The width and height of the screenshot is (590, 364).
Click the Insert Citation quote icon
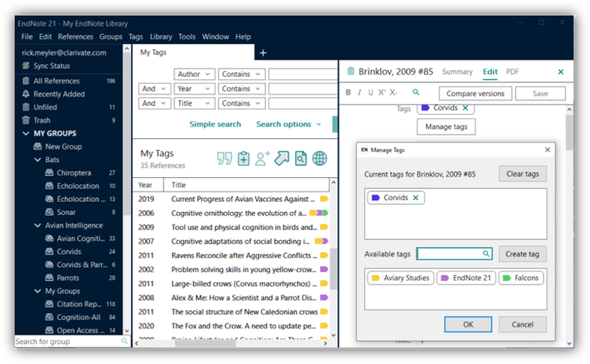224,158
